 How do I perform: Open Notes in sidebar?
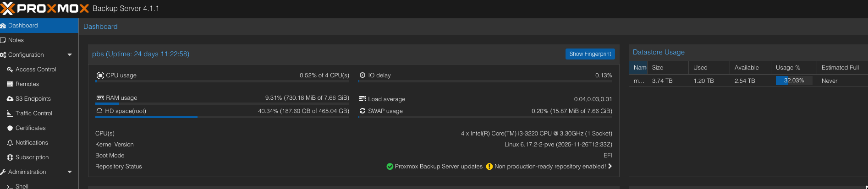pyautogui.click(x=39, y=40)
